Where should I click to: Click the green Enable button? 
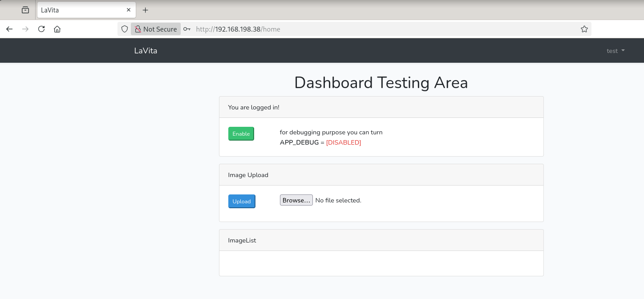[x=241, y=134]
